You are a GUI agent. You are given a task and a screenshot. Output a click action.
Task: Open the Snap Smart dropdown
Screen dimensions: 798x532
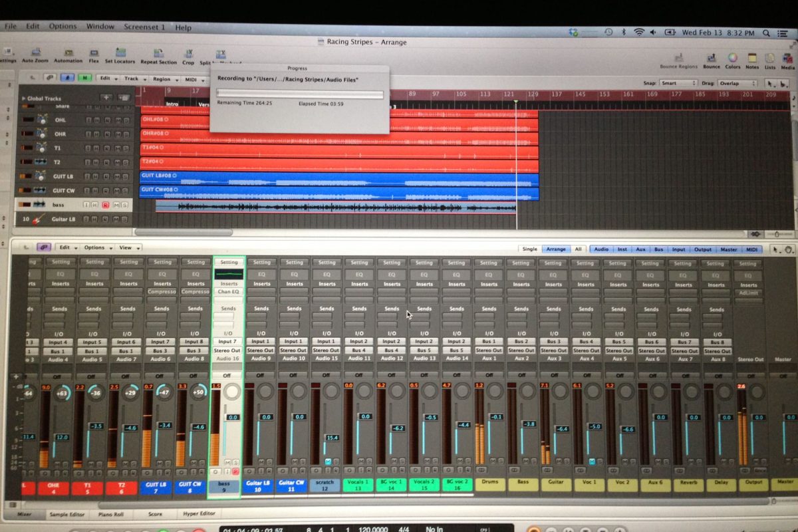(x=678, y=84)
